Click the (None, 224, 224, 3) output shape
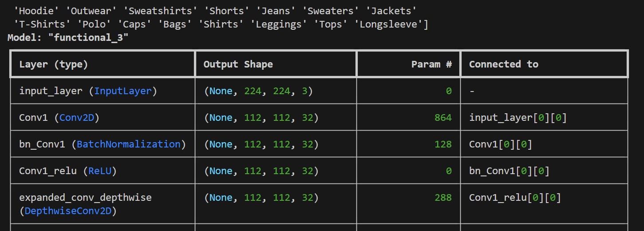 tap(258, 91)
